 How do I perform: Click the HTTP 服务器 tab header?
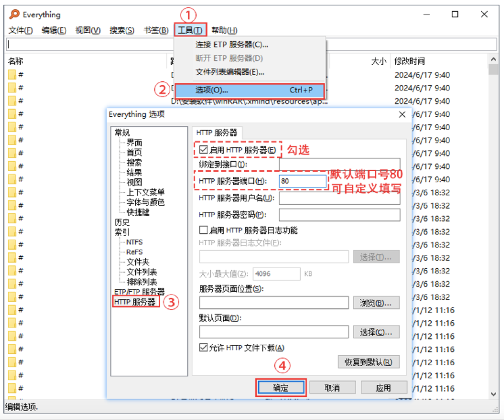point(217,132)
